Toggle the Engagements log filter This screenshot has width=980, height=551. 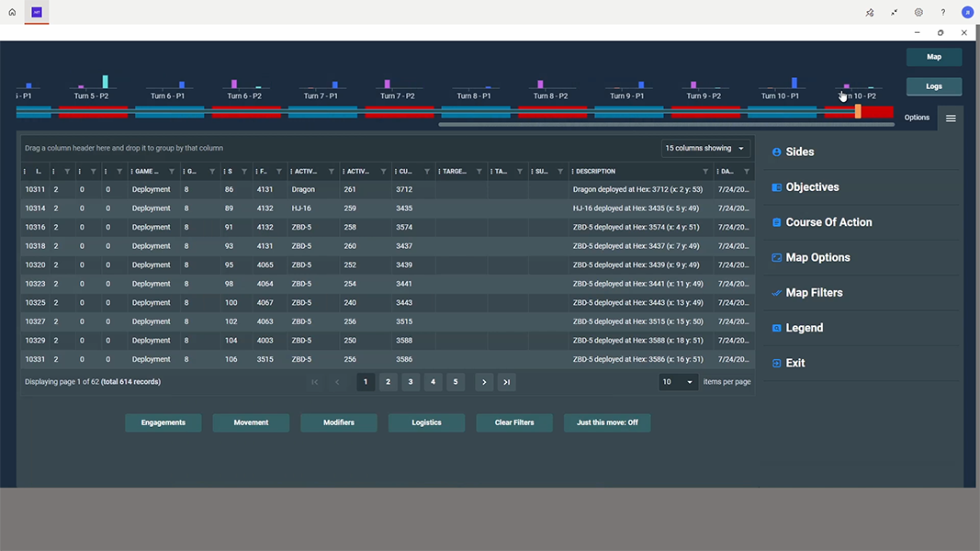point(163,422)
